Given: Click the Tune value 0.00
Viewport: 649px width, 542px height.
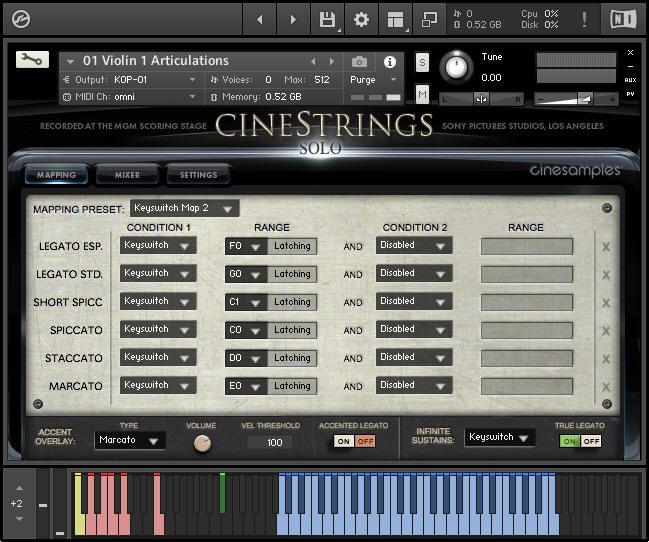Looking at the screenshot, I should pyautogui.click(x=491, y=77).
